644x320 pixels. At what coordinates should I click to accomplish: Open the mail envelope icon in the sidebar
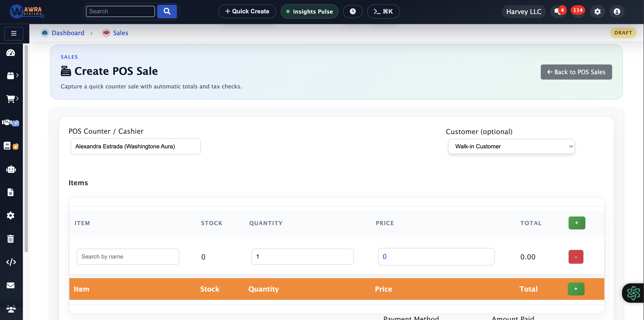(x=11, y=285)
